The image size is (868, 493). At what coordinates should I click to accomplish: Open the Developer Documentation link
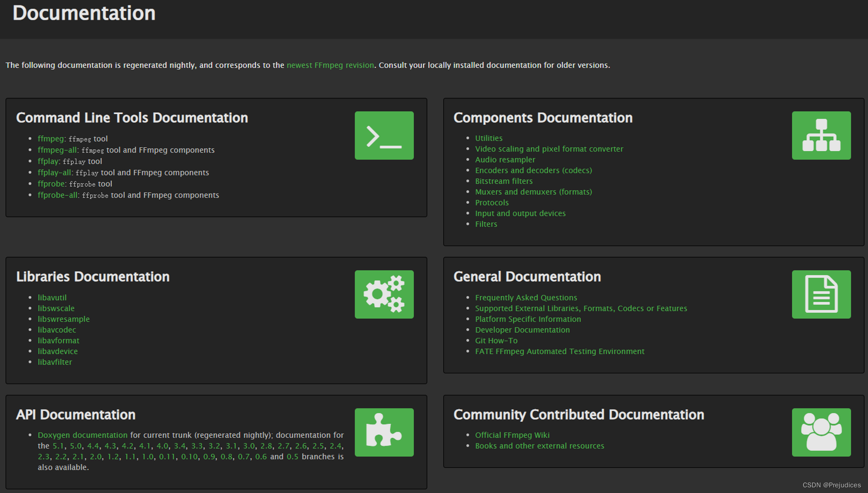(x=523, y=330)
